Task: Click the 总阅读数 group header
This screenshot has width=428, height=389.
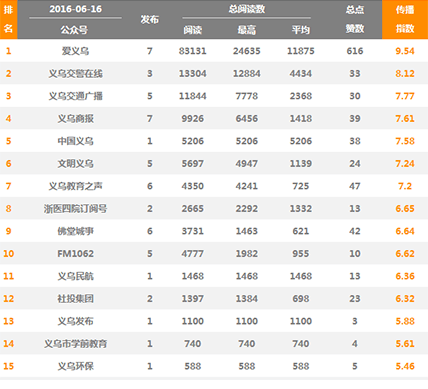Action: pyautogui.click(x=247, y=9)
